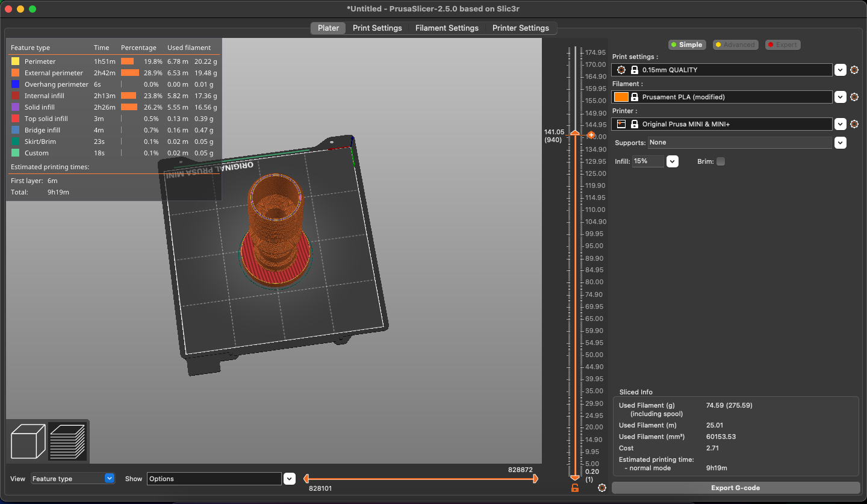Image resolution: width=867 pixels, height=504 pixels.
Task: Switch to the 3D editor view cube icon
Action: [x=28, y=441]
